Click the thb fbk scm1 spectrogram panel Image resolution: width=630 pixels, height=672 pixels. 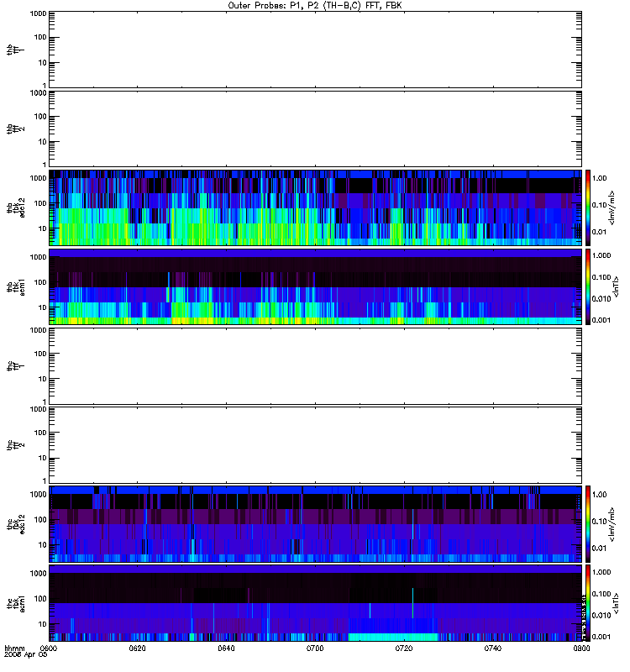(315, 286)
